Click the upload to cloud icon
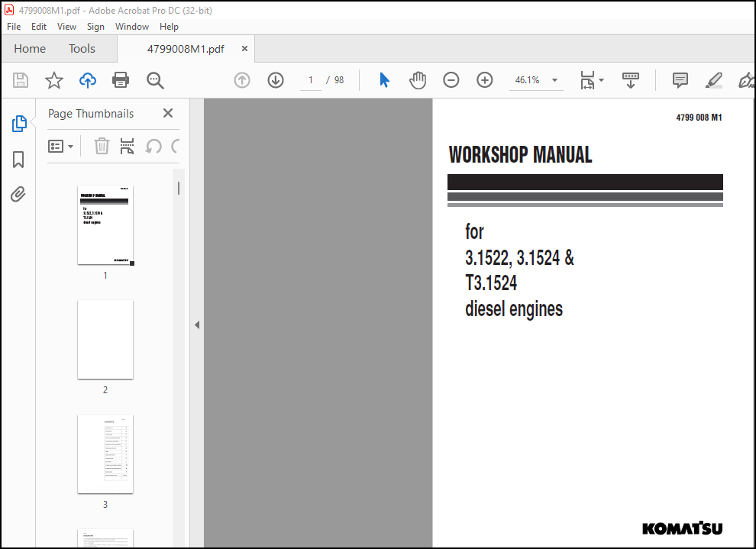The width and height of the screenshot is (756, 549). (88, 80)
